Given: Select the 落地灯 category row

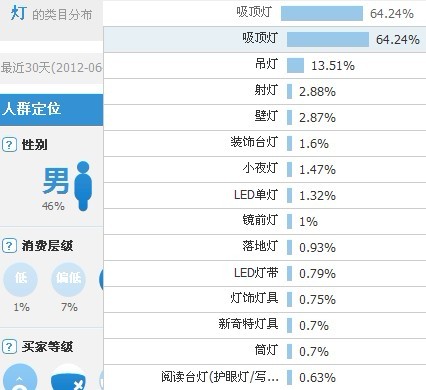Looking at the screenshot, I should click(x=265, y=247).
